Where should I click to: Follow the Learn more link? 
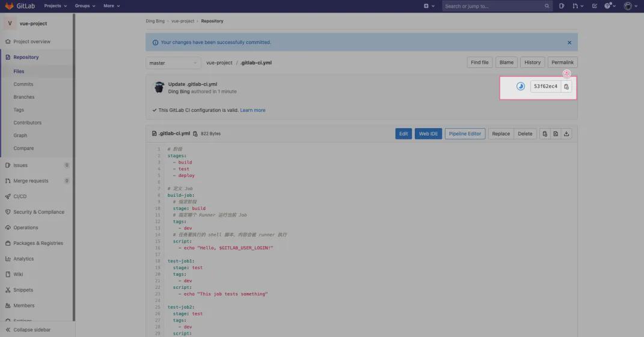[x=253, y=110]
